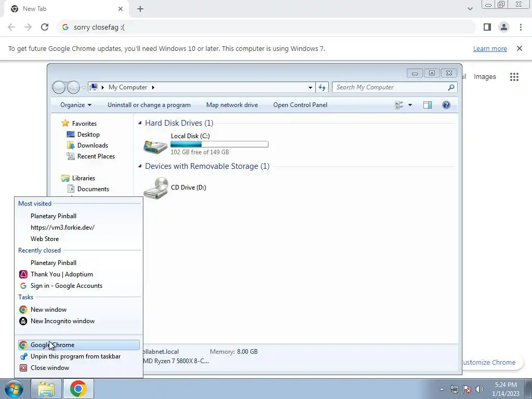Screen dimensions: 532x399
Task: Open Chrome three-dot menu
Action: click(521, 27)
